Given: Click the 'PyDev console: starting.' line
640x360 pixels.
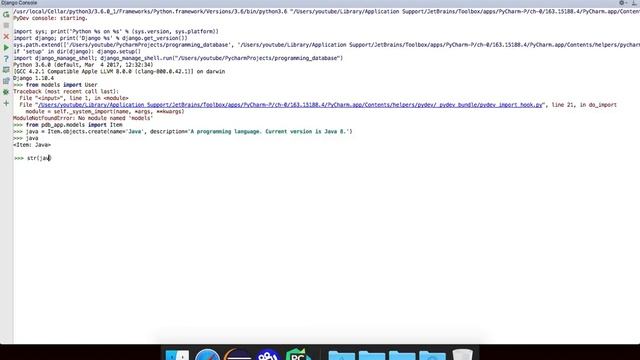Looking at the screenshot, I should pyautogui.click(x=50, y=18).
